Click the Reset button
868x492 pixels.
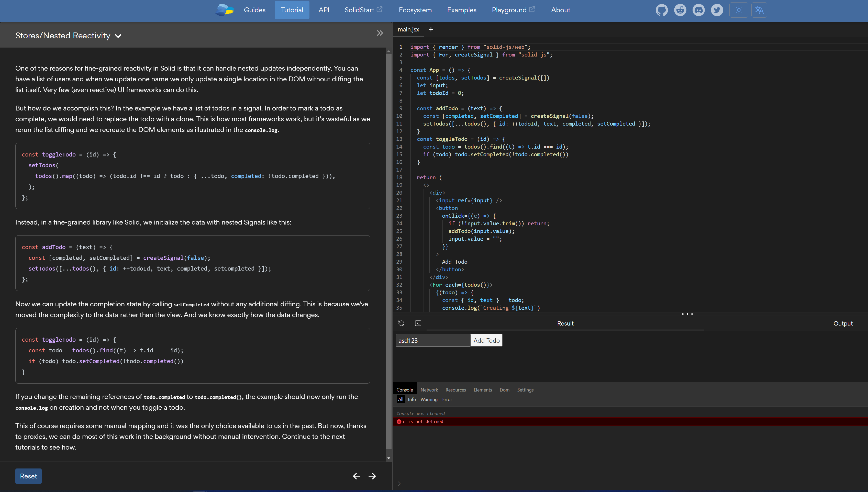[x=28, y=476]
